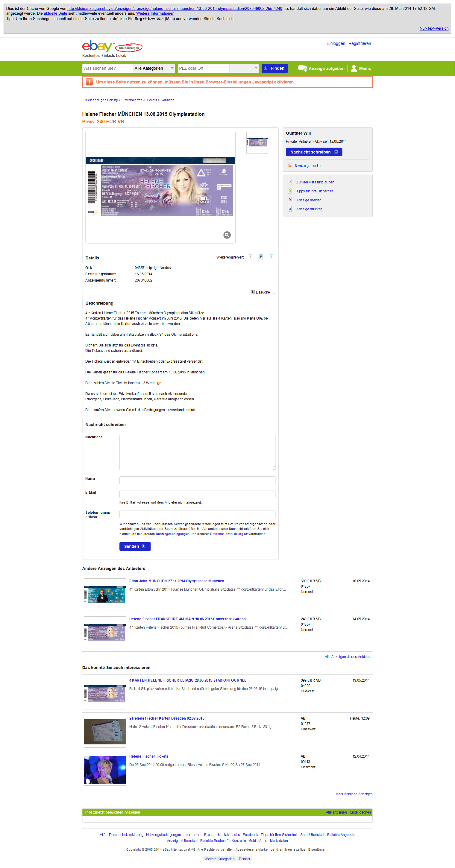Open the Elton John MÜNCHEN listing
455x868 pixels.
(x=177, y=581)
